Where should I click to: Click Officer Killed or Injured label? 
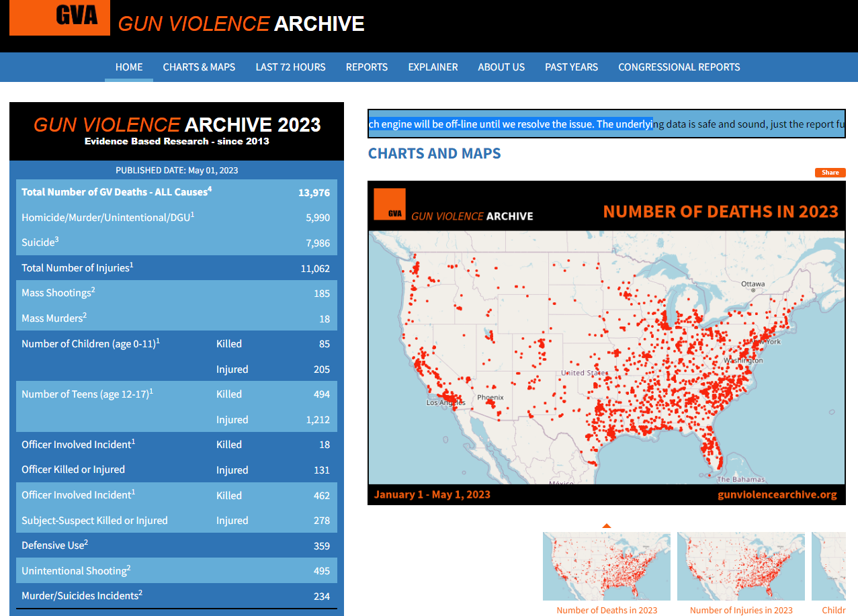point(73,470)
